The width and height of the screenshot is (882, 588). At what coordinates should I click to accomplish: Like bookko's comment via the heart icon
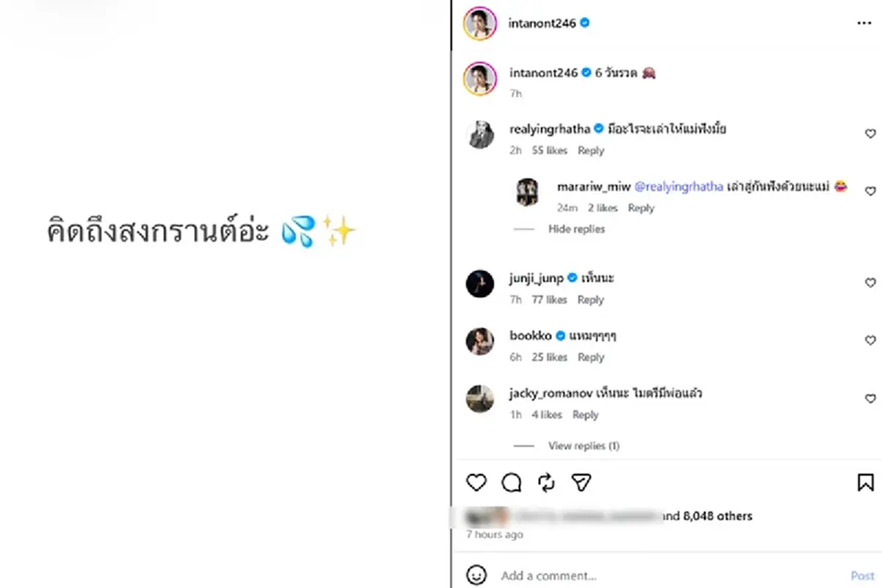pyautogui.click(x=870, y=340)
